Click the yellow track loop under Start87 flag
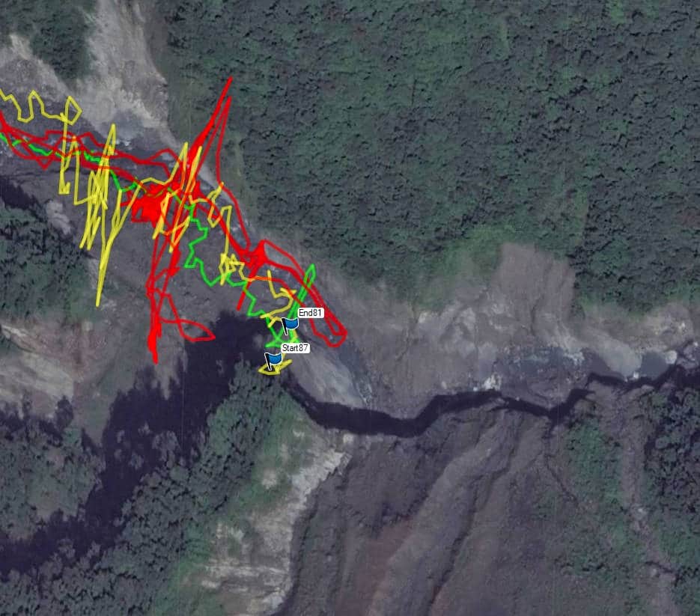 tap(274, 369)
